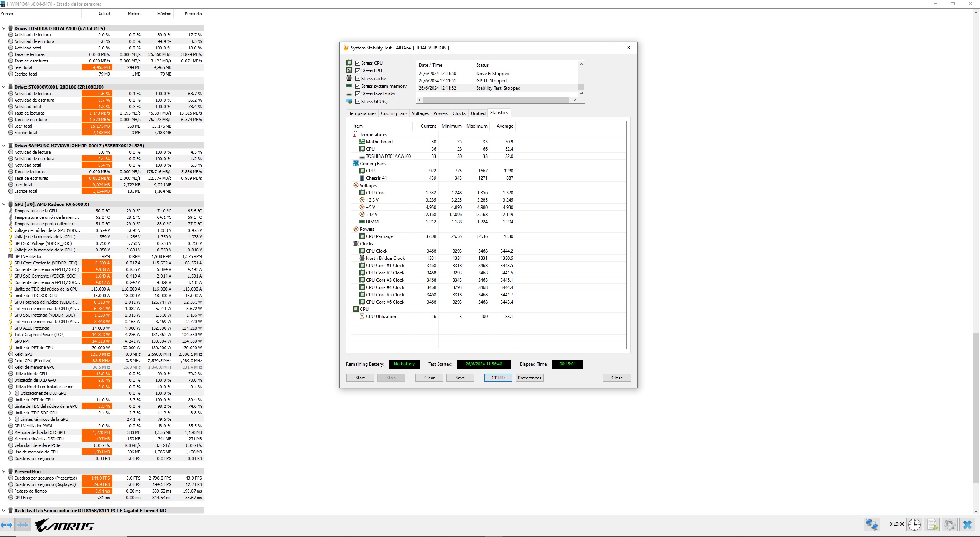Collapse the Drive SAMSUNG MZVKW512 group

tap(4, 146)
